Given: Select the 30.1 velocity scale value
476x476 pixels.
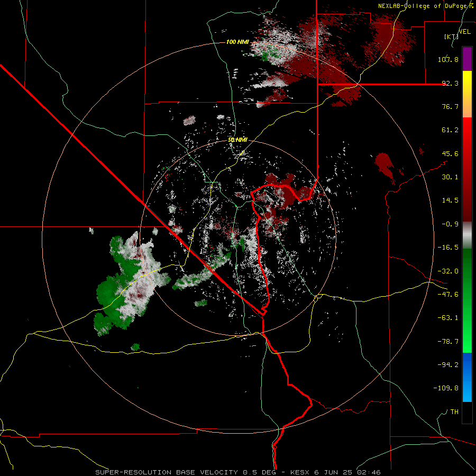Looking at the screenshot, I should pos(450,177).
